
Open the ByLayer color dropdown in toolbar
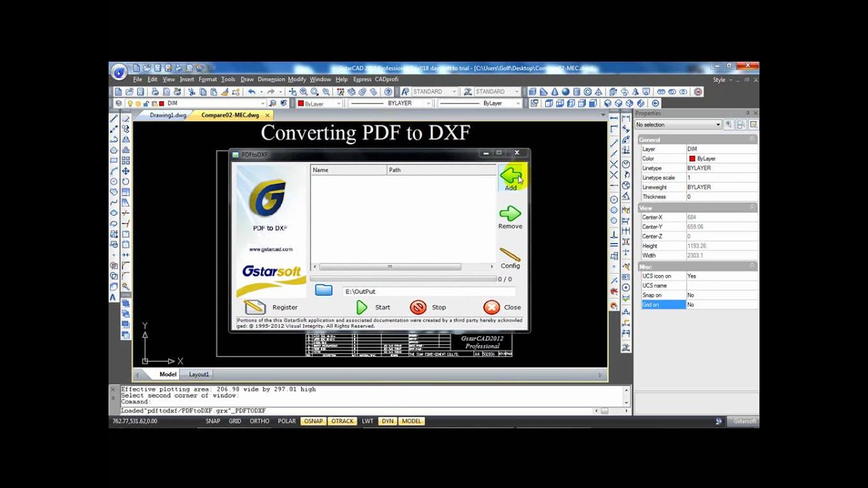340,104
